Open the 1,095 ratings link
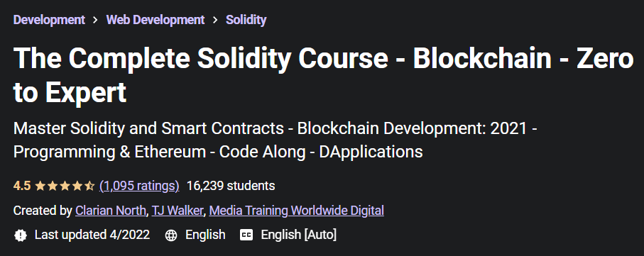This screenshot has height=256, width=644. point(139,186)
